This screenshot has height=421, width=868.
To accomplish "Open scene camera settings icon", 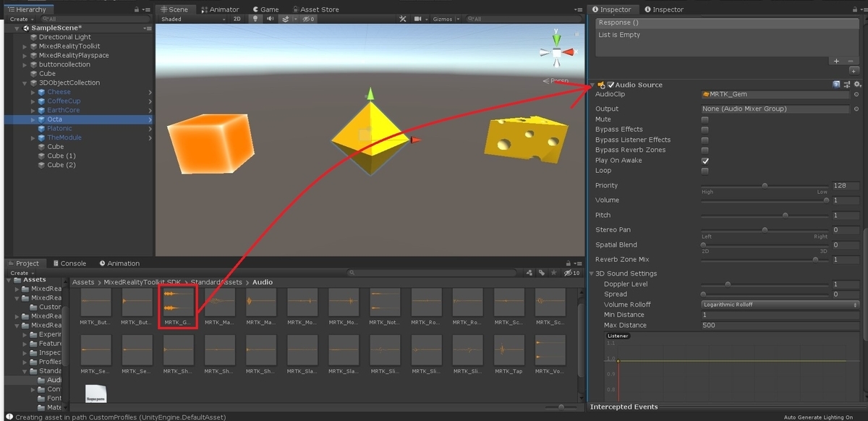I will (420, 19).
